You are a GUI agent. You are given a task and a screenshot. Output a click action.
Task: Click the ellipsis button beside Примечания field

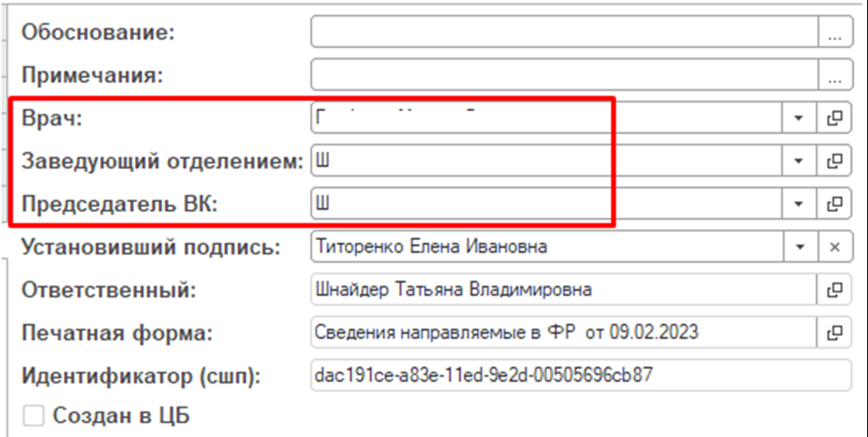click(834, 75)
